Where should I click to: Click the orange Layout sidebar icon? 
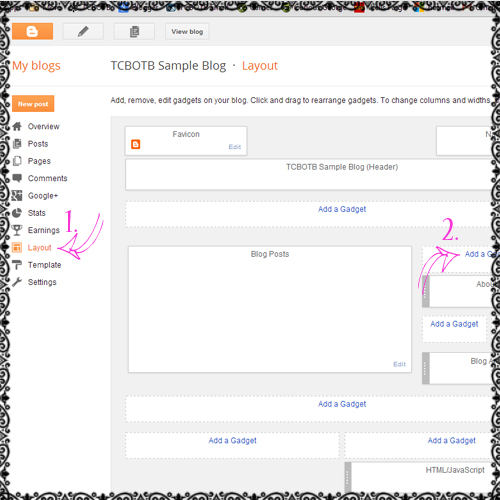(17, 247)
